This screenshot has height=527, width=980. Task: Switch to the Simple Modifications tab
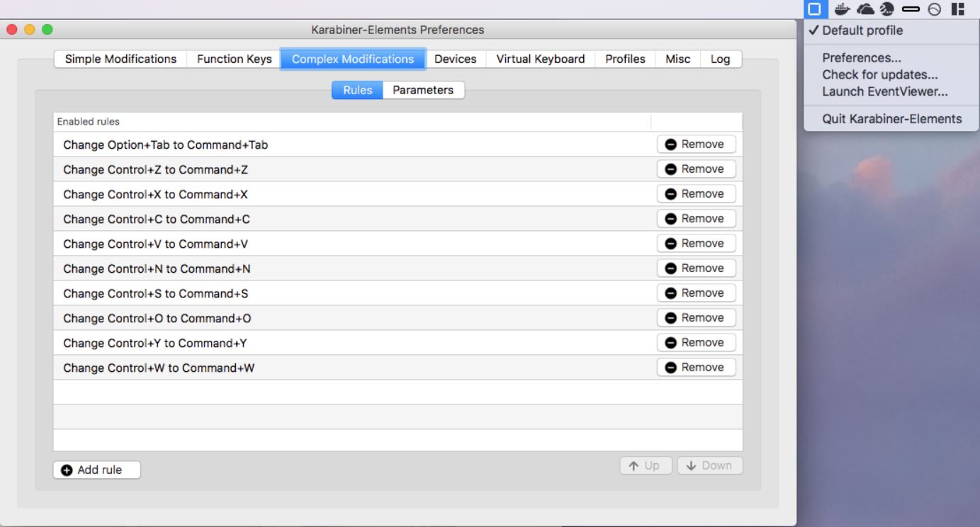point(120,59)
